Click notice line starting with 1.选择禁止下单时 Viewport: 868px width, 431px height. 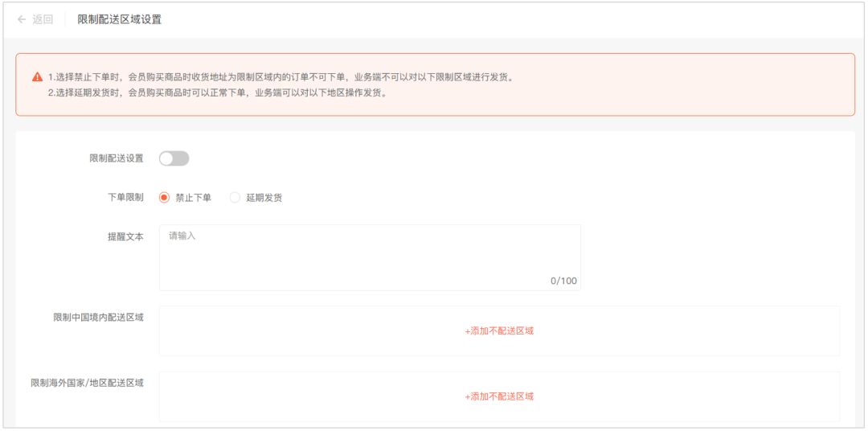(x=280, y=77)
